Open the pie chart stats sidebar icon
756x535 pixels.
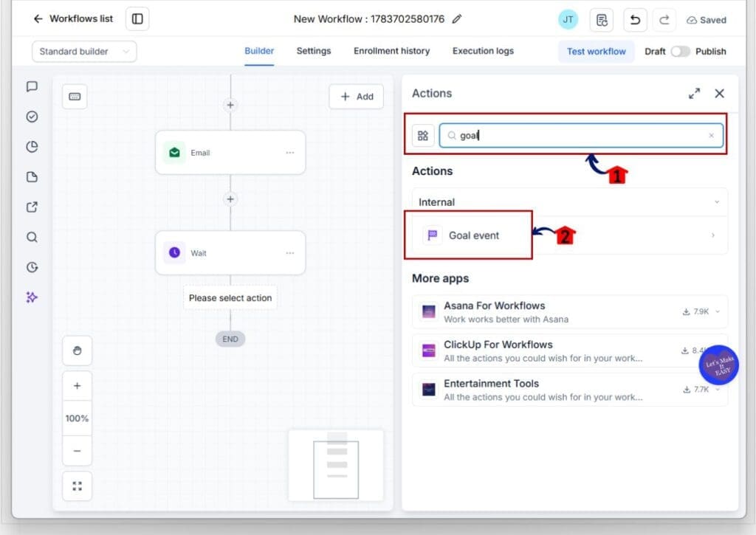point(32,147)
